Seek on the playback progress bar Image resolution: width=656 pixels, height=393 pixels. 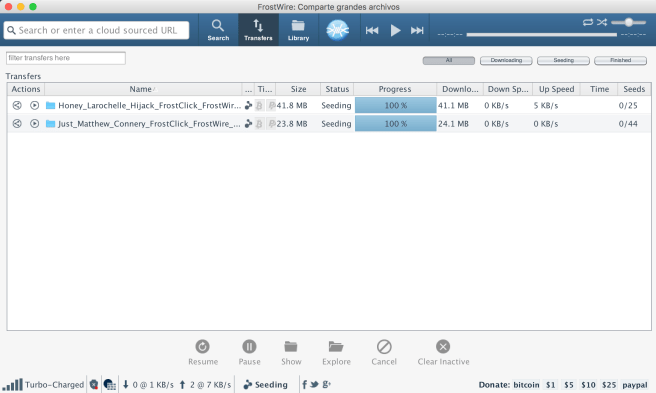pyautogui.click(x=541, y=35)
